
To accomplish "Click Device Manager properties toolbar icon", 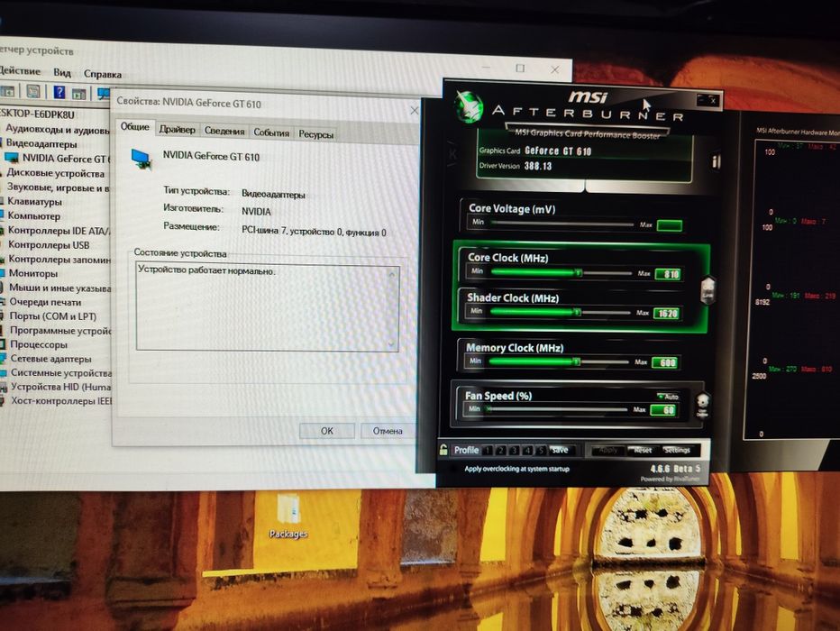I will click(x=33, y=92).
